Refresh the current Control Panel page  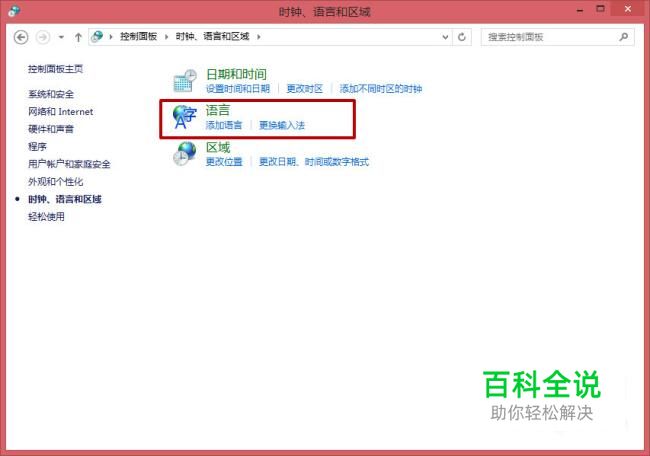462,37
